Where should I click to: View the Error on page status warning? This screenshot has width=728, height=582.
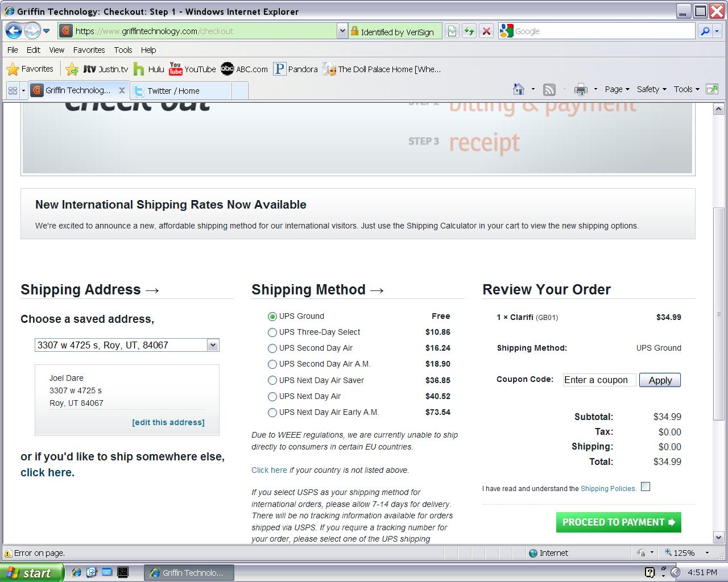click(x=35, y=553)
